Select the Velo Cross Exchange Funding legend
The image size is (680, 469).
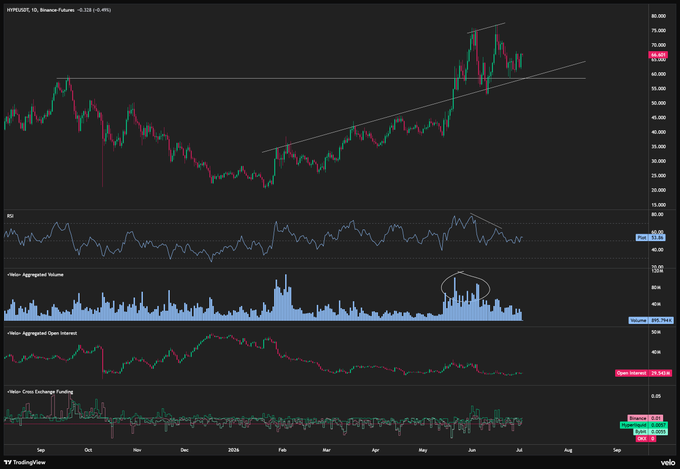point(40,392)
